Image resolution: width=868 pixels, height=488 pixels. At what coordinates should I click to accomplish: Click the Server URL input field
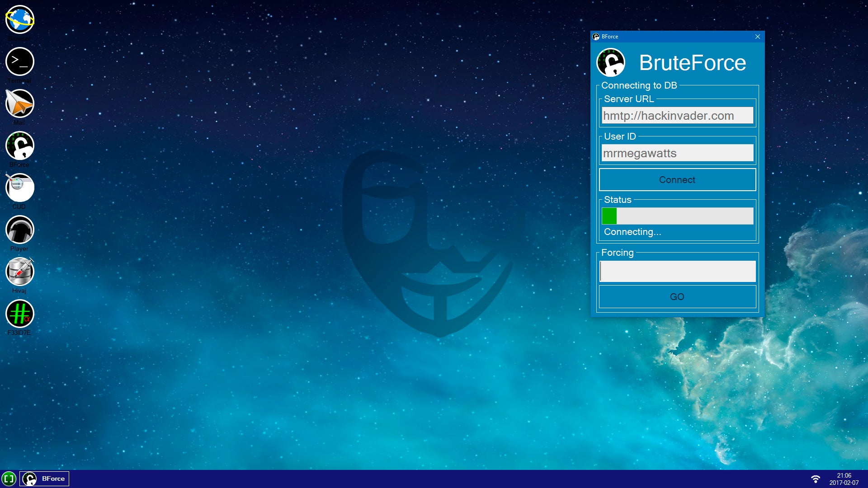[x=677, y=116]
